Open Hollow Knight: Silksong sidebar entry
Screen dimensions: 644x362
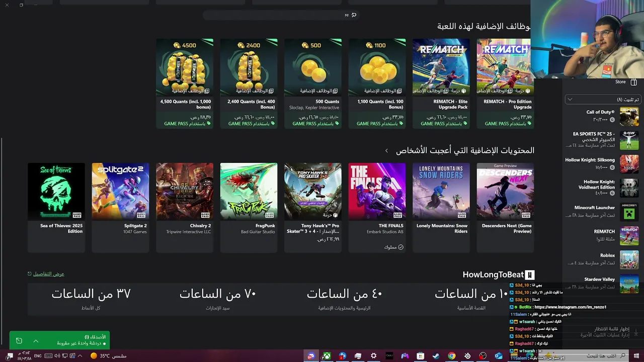click(602, 164)
